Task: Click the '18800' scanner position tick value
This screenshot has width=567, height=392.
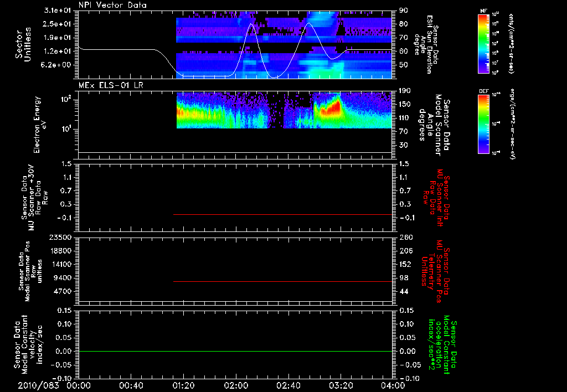Action: 60,251
